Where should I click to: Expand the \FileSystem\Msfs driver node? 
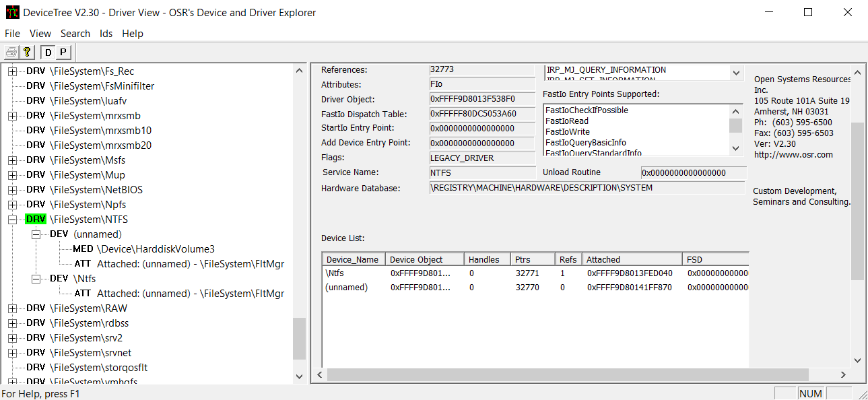[x=12, y=160]
